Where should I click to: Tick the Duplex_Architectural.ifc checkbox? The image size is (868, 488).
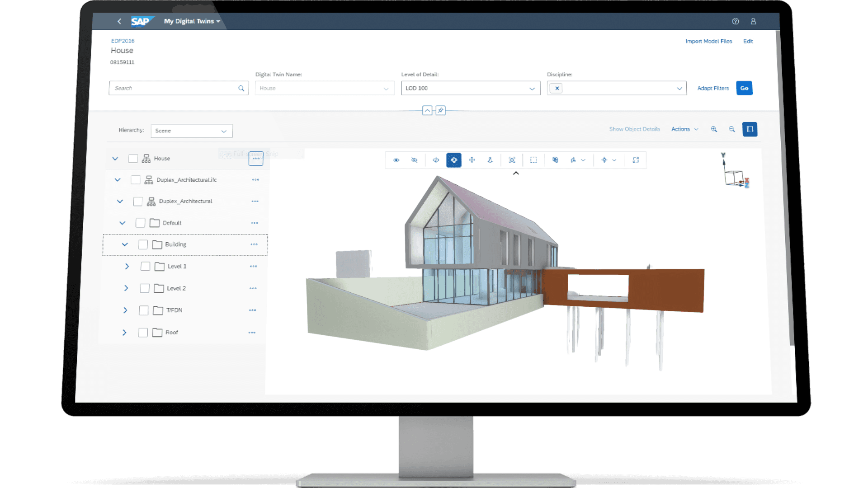pyautogui.click(x=135, y=180)
